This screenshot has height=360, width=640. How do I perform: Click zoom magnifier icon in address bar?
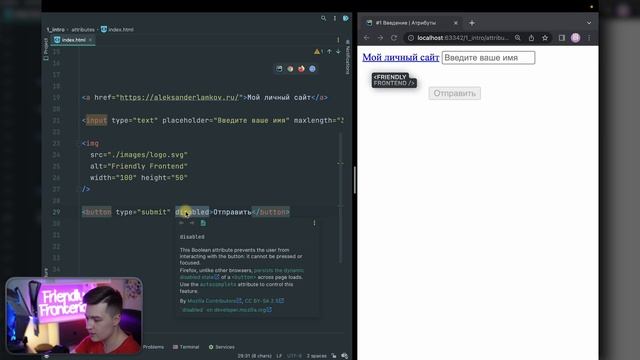tap(518, 38)
